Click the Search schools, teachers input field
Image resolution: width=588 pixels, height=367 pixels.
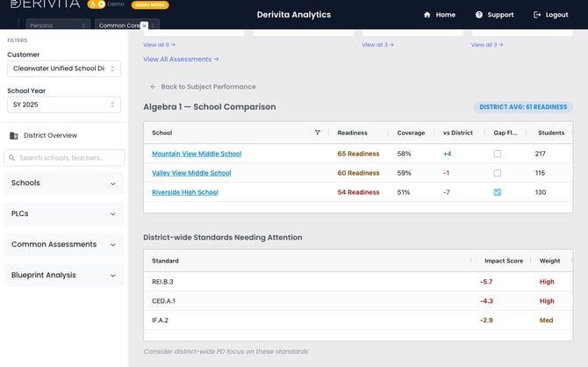64,158
